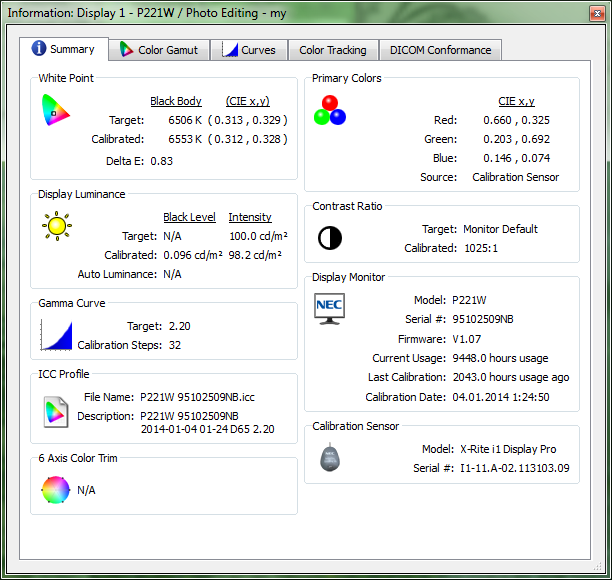Click description line 2014-01-04 01-24 D65 2.20
The width and height of the screenshot is (612, 580).
(207, 429)
